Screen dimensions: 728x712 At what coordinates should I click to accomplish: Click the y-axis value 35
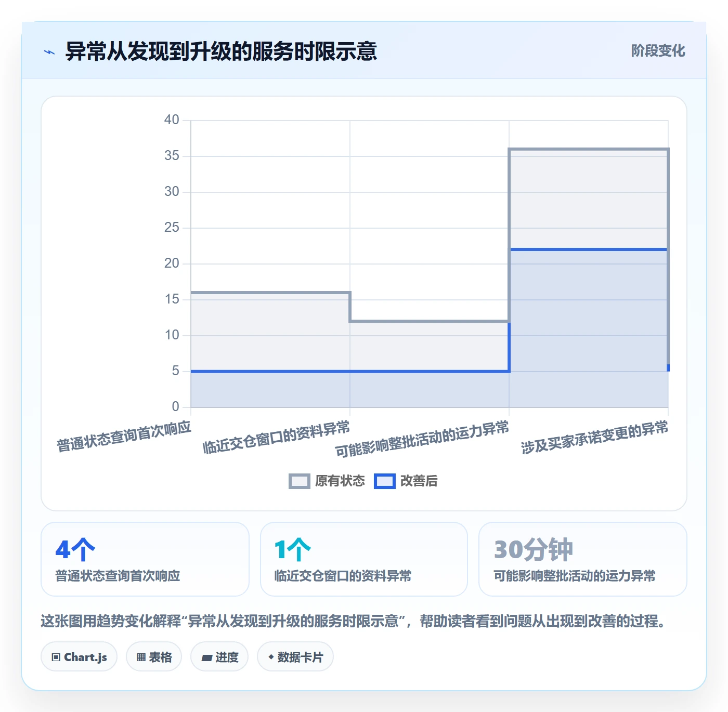click(x=172, y=156)
